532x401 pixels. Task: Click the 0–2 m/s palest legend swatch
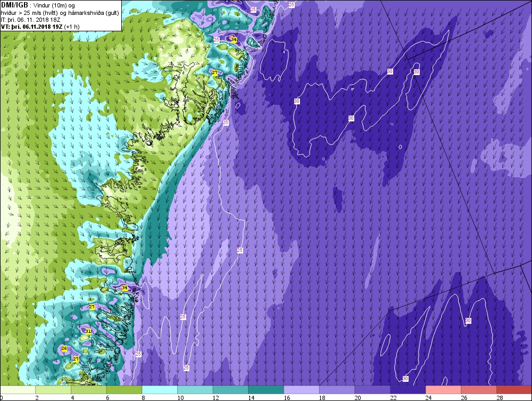18,390
